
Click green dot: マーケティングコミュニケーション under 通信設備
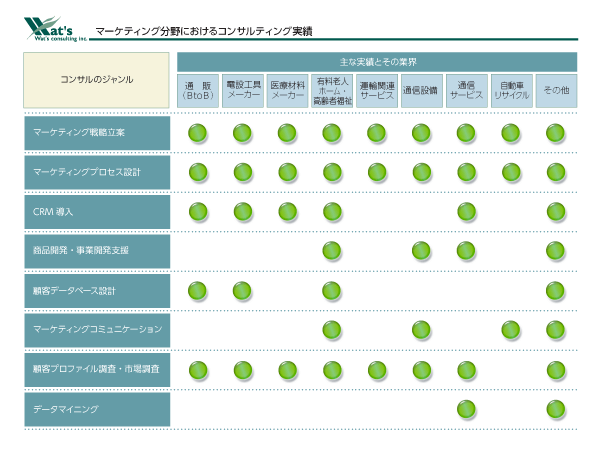[421, 330]
